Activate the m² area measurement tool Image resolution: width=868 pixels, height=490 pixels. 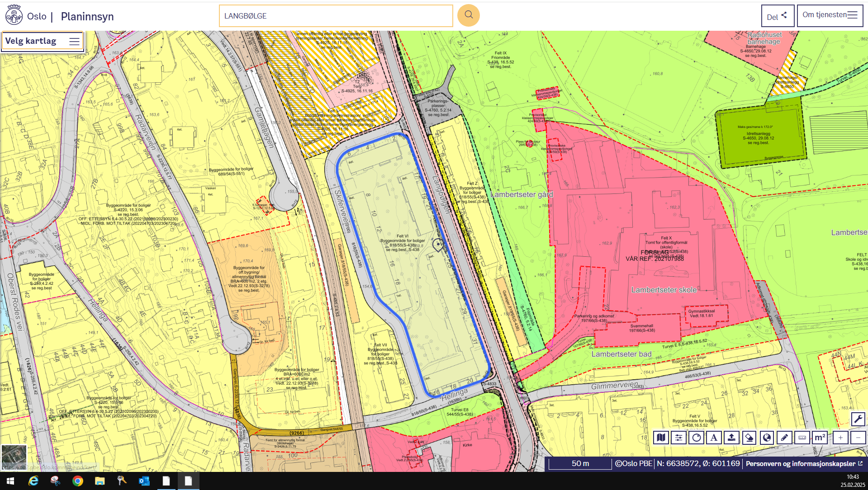pos(820,437)
